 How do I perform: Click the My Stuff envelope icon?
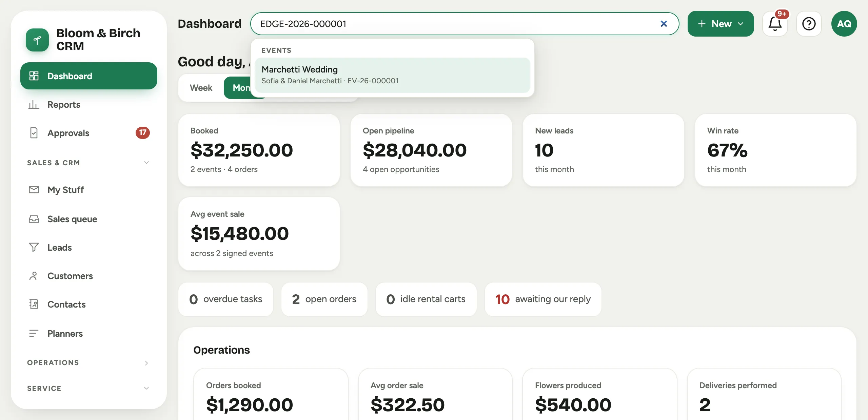34,190
